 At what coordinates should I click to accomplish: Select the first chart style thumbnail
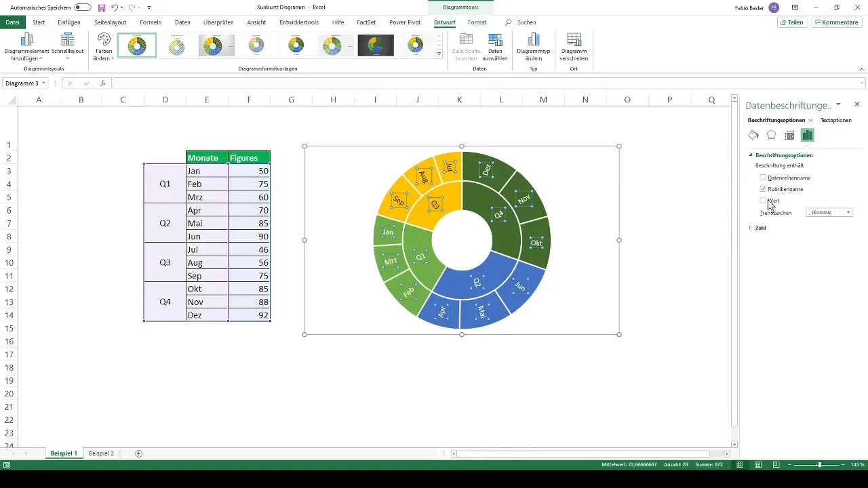(137, 45)
